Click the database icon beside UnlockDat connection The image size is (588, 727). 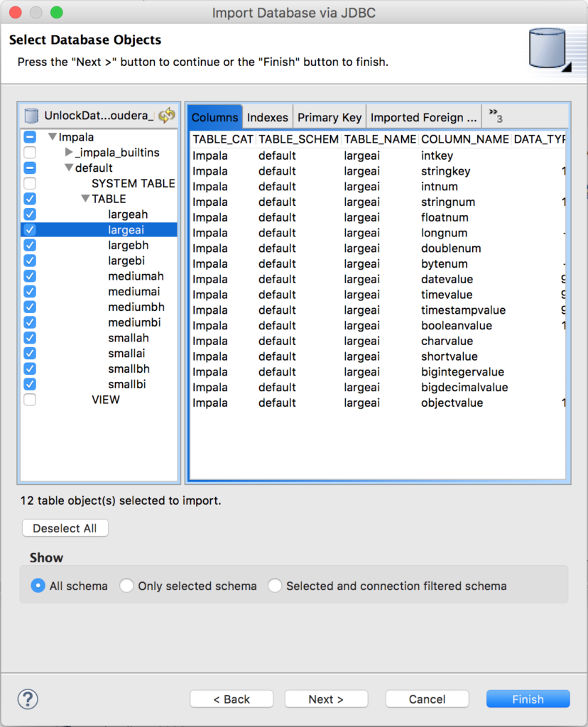click(31, 116)
